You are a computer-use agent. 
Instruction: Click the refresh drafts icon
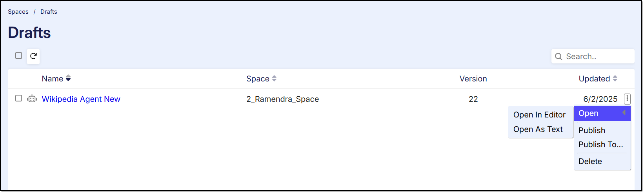[33, 56]
